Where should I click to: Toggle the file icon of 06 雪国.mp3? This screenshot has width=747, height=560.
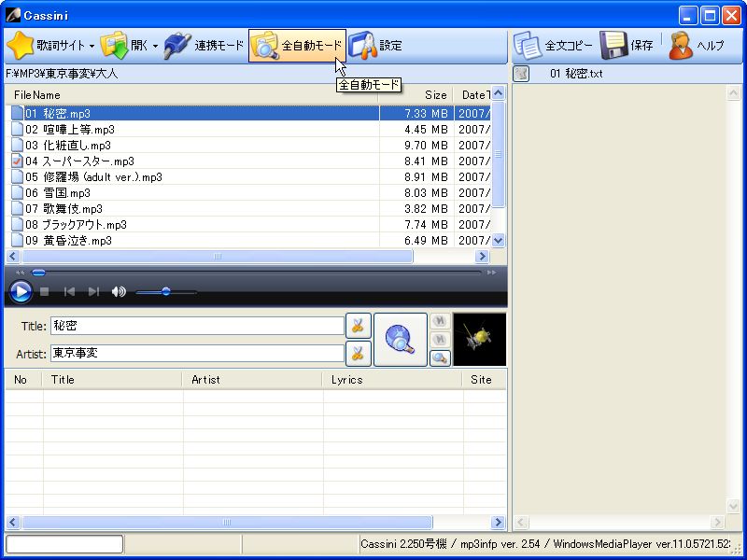pyautogui.click(x=17, y=193)
